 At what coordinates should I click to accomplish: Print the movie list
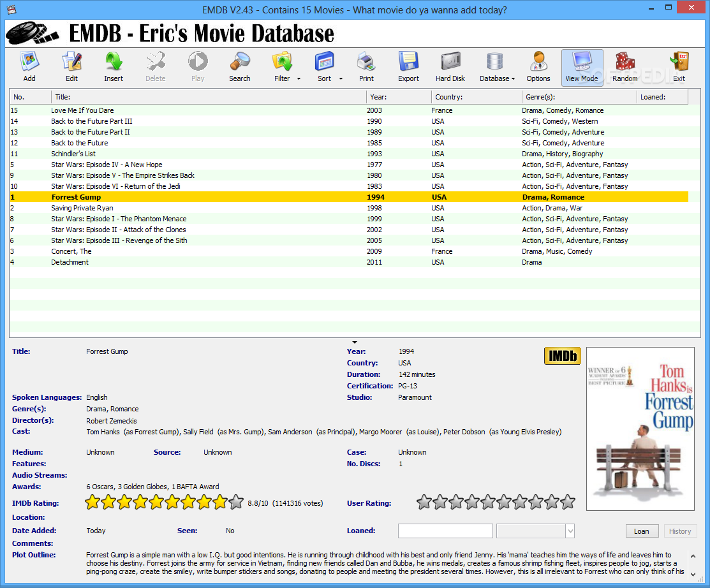pyautogui.click(x=366, y=67)
